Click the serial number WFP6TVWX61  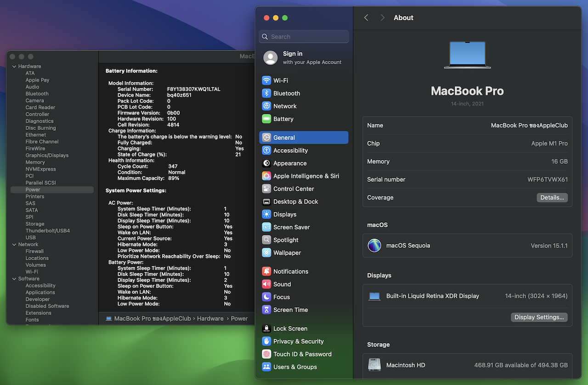click(x=548, y=180)
